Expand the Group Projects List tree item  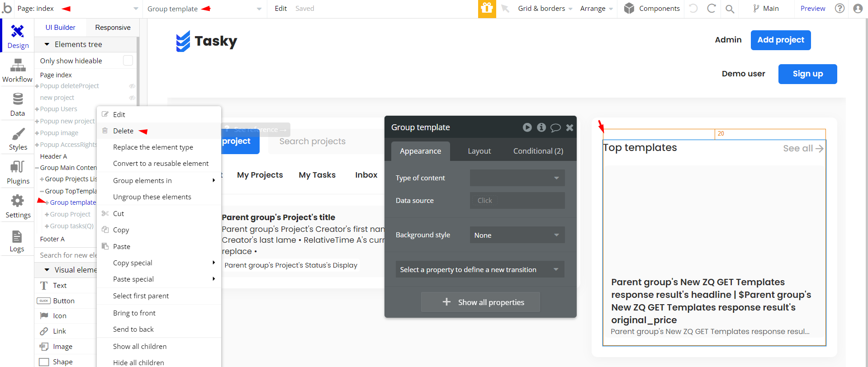[x=42, y=179]
